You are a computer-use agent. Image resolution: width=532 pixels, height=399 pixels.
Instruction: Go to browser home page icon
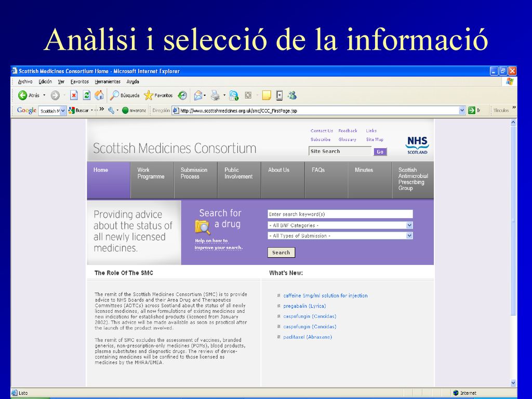coord(99,96)
